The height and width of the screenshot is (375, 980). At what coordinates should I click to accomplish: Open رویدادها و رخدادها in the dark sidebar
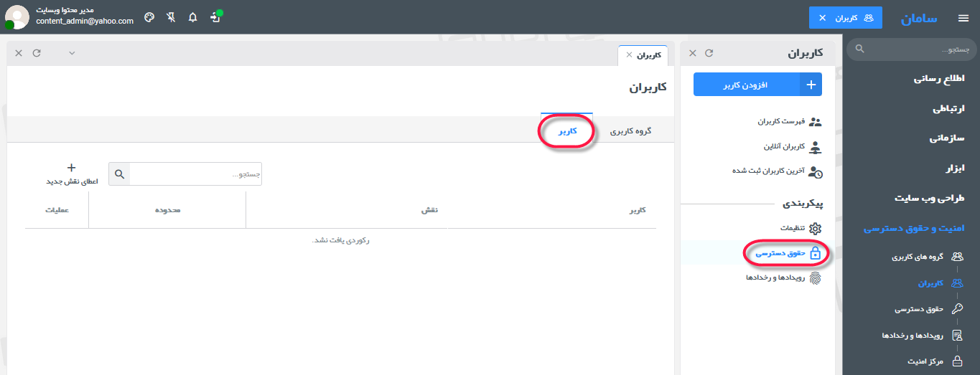pyautogui.click(x=912, y=336)
